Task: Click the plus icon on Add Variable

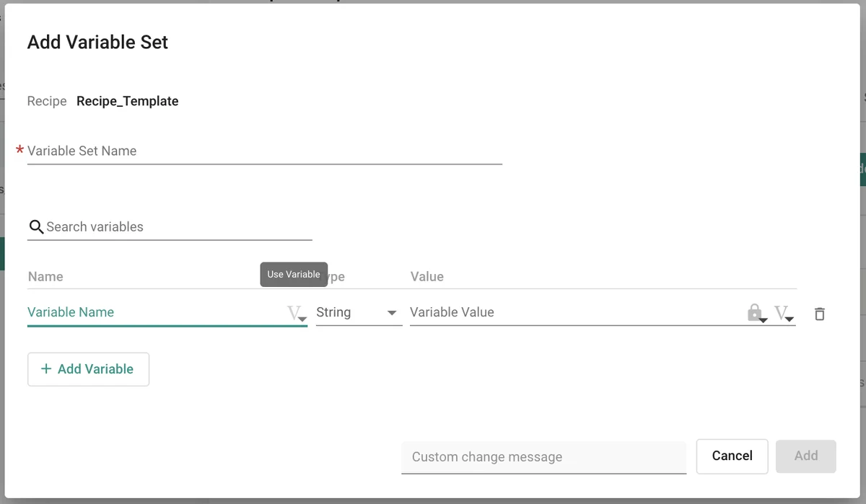Action: point(46,369)
